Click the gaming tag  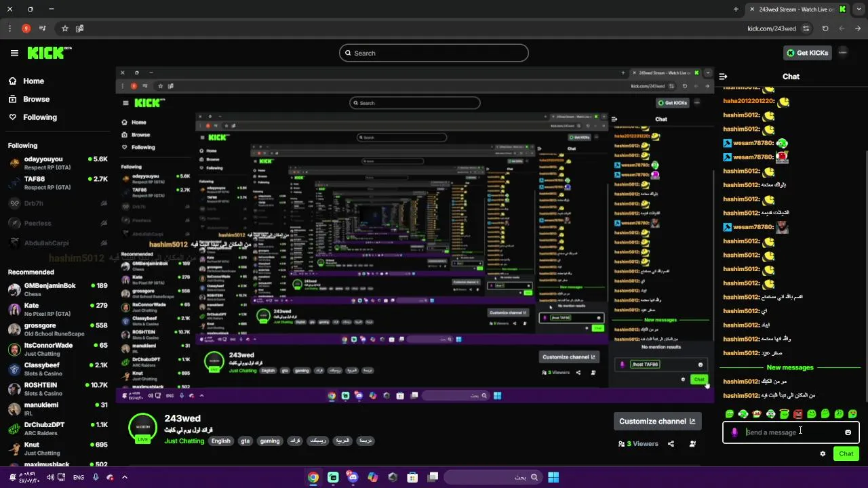270,441
